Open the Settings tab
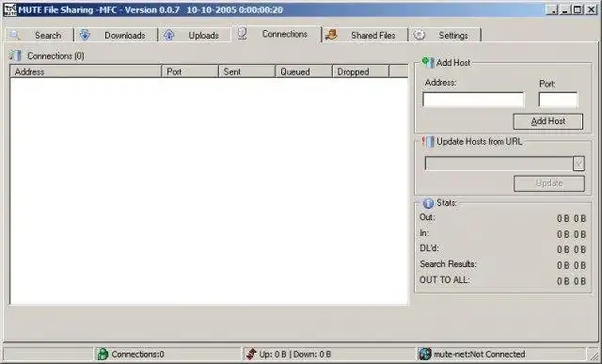The height and width of the screenshot is (364, 602). click(x=445, y=36)
